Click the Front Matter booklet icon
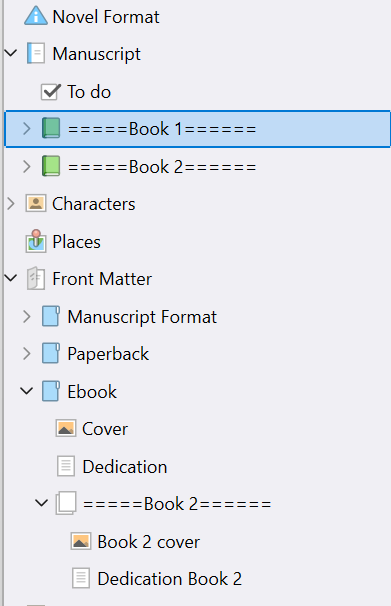 pos(36,279)
